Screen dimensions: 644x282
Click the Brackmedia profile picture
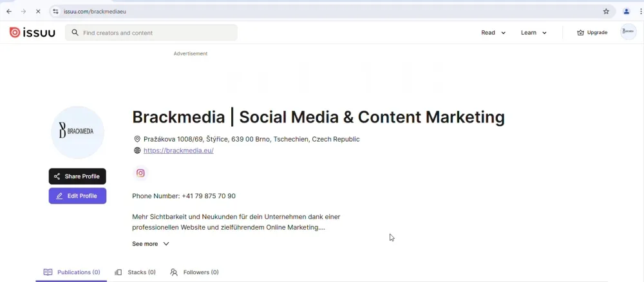coord(77,132)
